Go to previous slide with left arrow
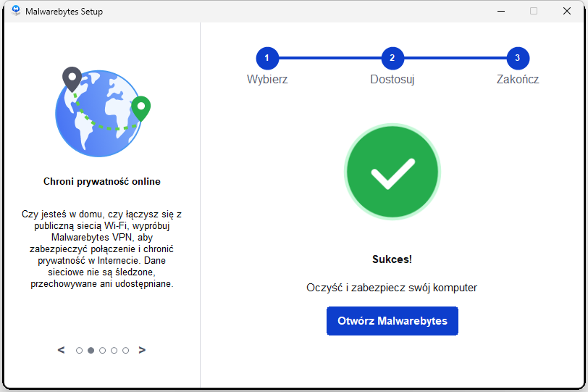The width and height of the screenshot is (588, 392). click(61, 350)
